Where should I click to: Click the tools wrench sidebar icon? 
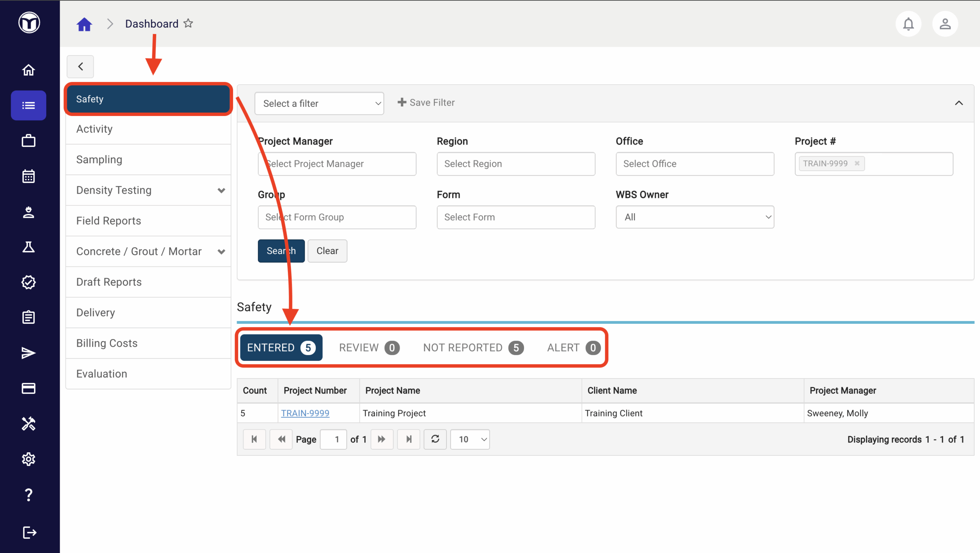pyautogui.click(x=28, y=424)
